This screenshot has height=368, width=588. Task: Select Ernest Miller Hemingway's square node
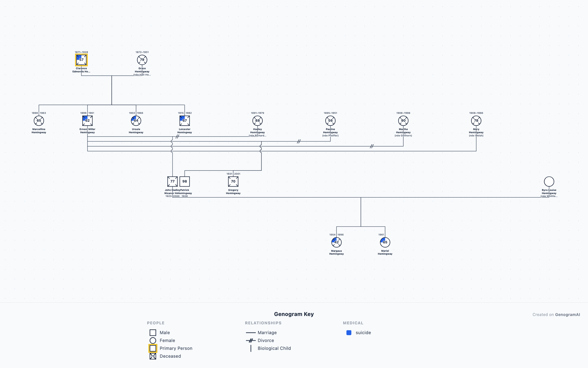[x=87, y=121]
